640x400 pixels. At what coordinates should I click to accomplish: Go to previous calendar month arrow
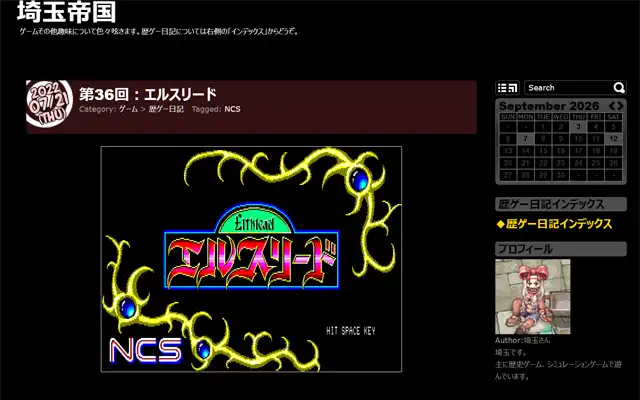612,106
